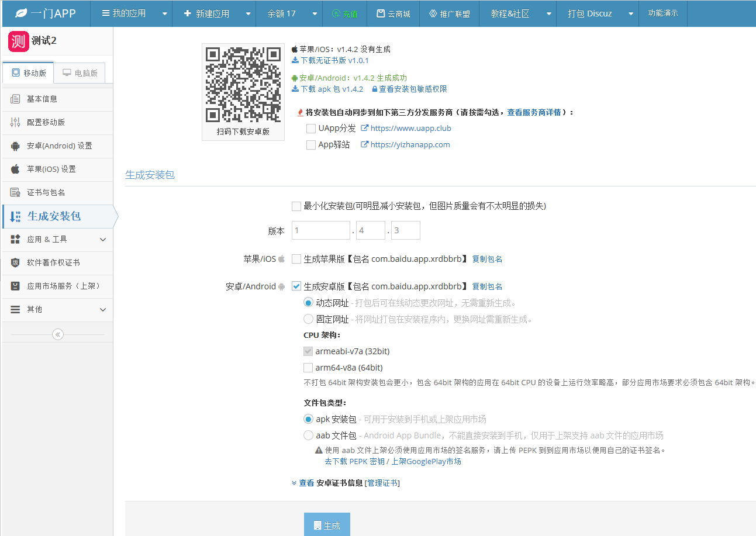Open 打包 Discuz dropdown arrow
The width and height of the screenshot is (756, 536).
pos(631,13)
